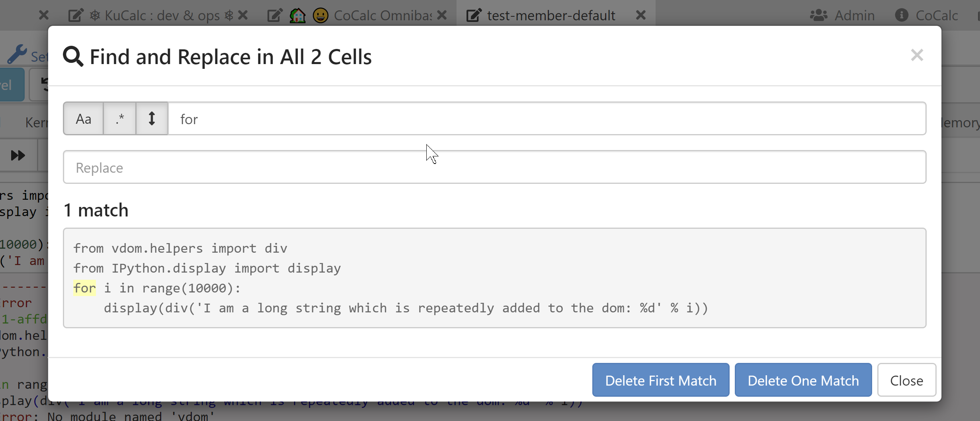The width and height of the screenshot is (980, 421).
Task: Click the wrench Settings icon behind dialog
Action: click(17, 55)
